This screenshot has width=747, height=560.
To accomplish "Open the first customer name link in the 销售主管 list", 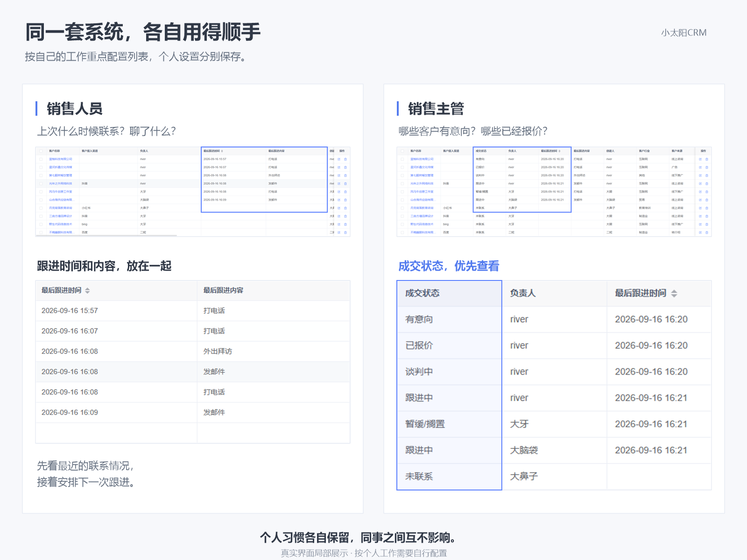I will (x=422, y=159).
